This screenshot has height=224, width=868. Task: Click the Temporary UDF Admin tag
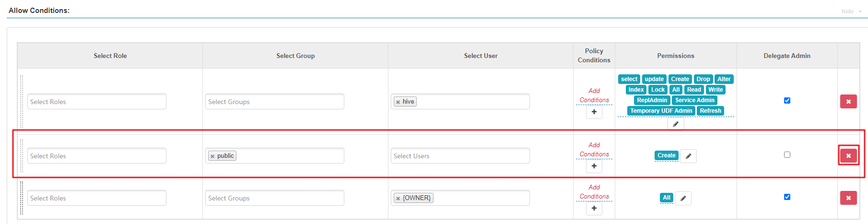(661, 111)
